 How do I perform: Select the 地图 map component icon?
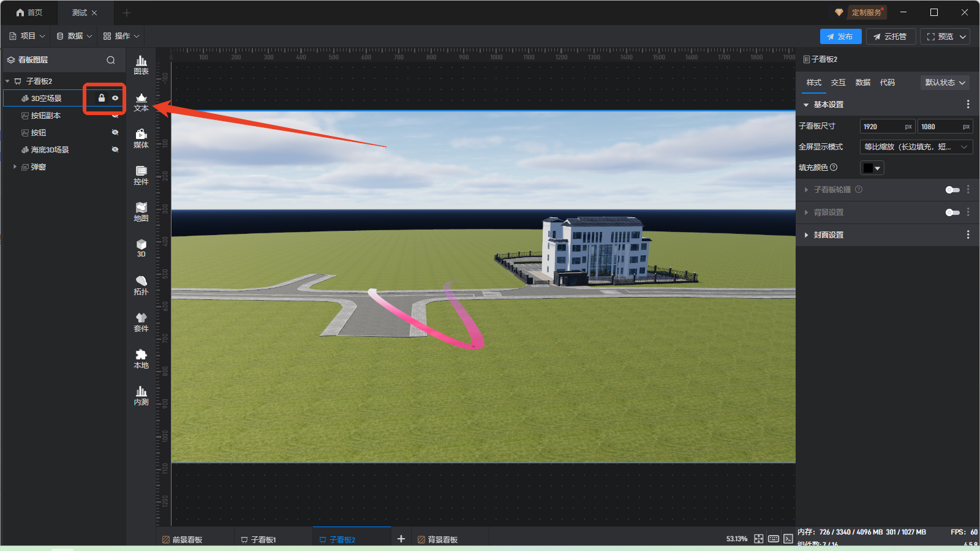pyautogui.click(x=141, y=212)
